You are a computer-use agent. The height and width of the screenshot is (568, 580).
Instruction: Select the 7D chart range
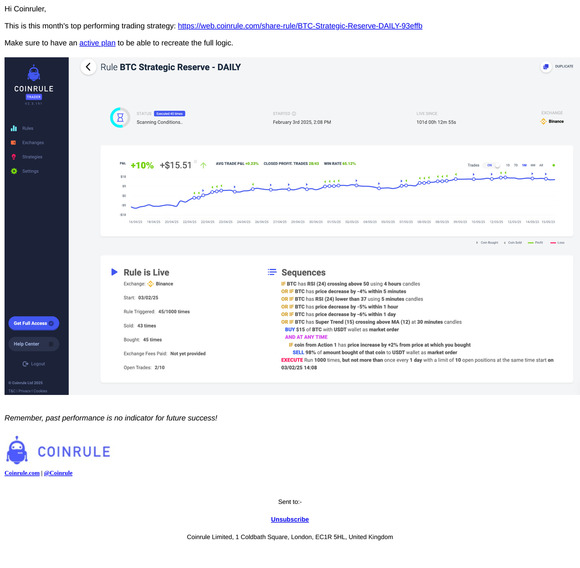coord(516,165)
